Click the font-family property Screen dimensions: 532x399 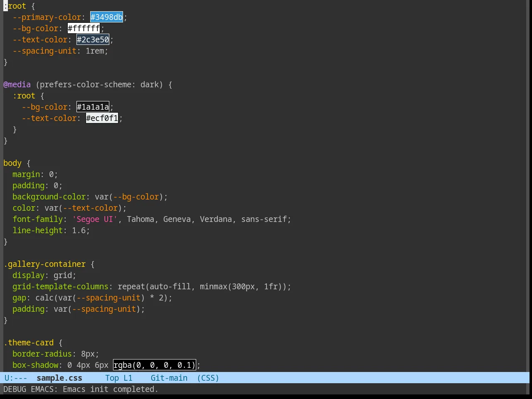(x=38, y=219)
